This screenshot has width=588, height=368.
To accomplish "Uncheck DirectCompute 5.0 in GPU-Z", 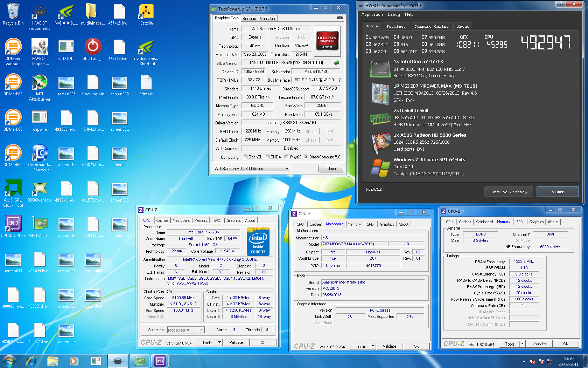I will coord(306,157).
